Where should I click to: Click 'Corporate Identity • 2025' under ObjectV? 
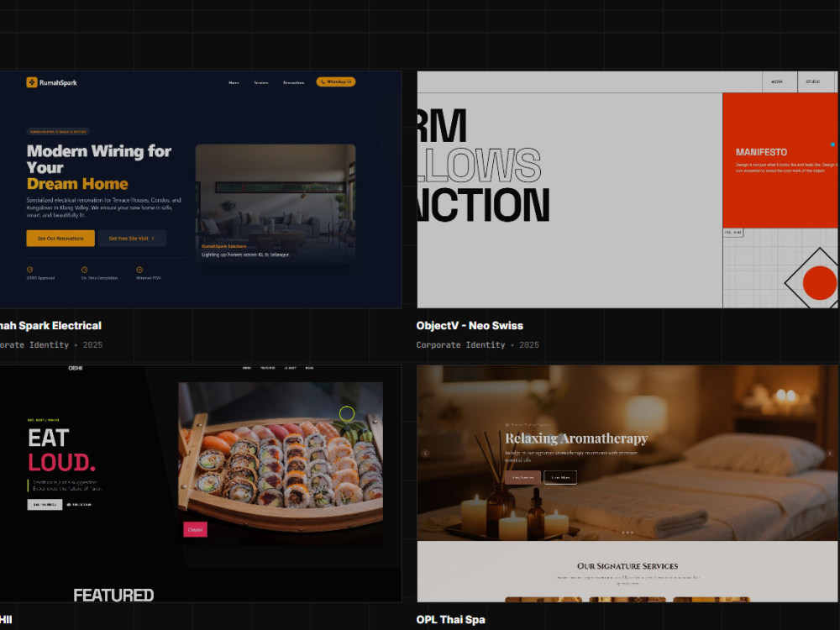(x=477, y=345)
